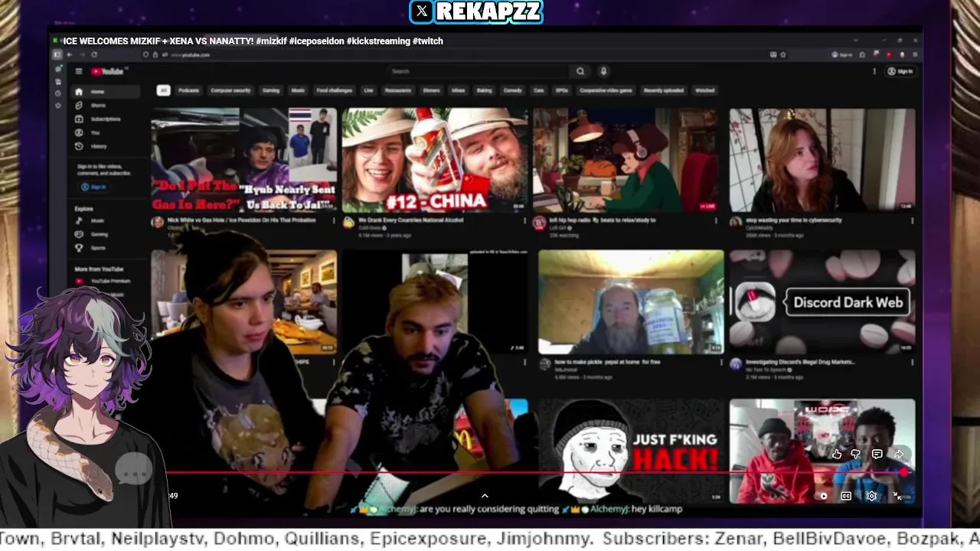Select Shorts in YouTube sidebar
The height and width of the screenshot is (551, 980).
[x=106, y=106]
